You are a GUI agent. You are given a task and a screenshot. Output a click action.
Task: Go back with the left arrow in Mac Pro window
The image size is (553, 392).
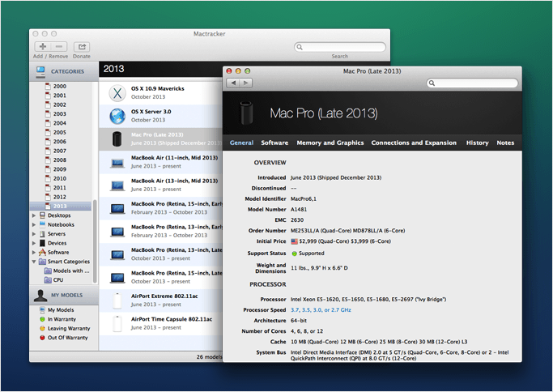(232, 83)
